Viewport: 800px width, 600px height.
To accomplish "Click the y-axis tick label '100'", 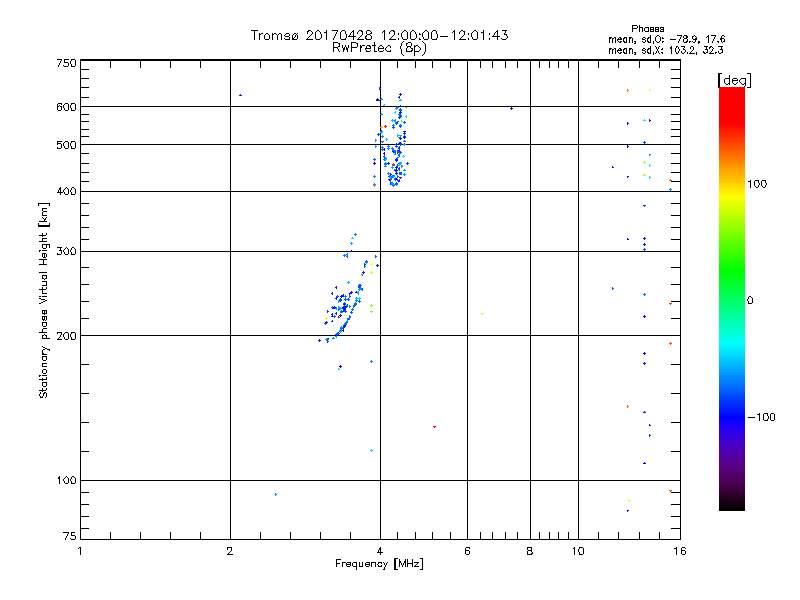I will coord(67,481).
